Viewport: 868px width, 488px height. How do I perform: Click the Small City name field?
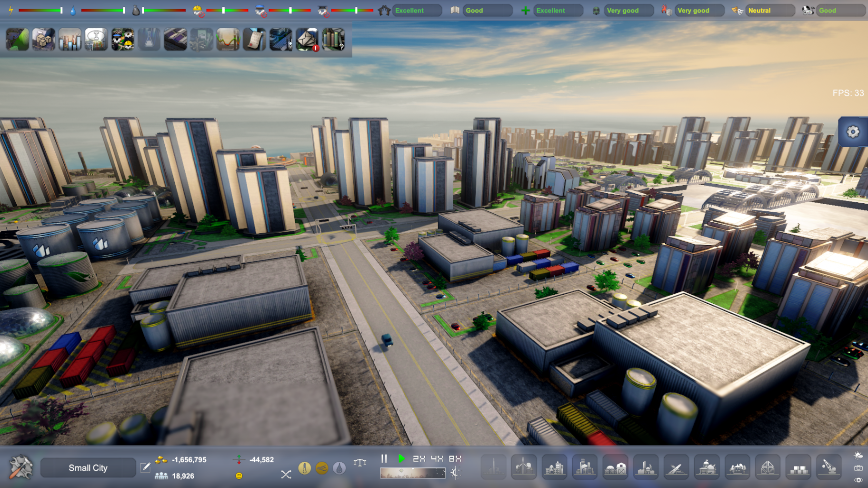tap(88, 468)
